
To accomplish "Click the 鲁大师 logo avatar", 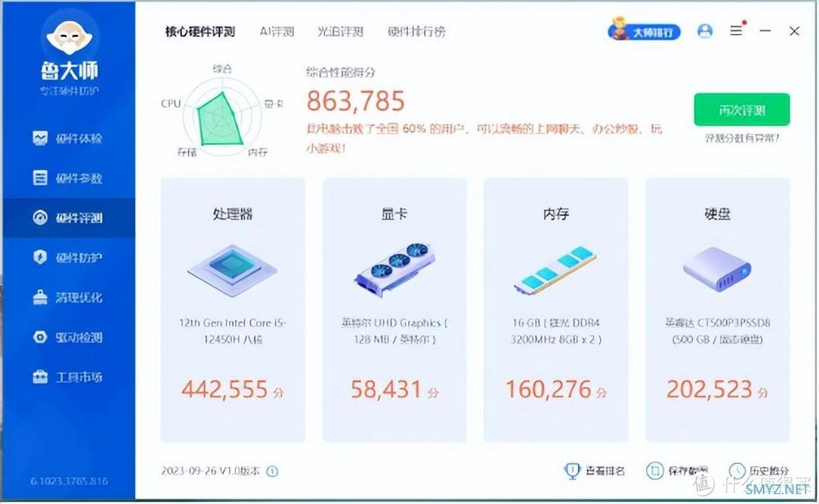I will click(x=70, y=36).
